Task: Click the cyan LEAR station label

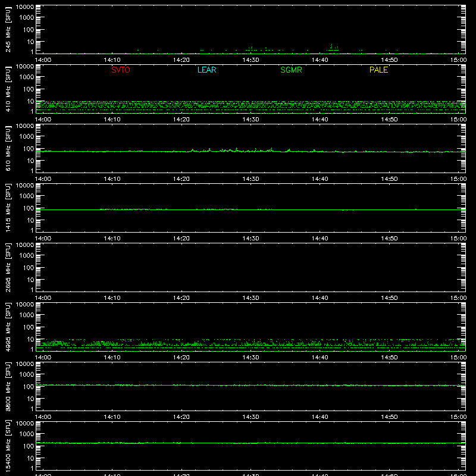Action: pos(206,70)
